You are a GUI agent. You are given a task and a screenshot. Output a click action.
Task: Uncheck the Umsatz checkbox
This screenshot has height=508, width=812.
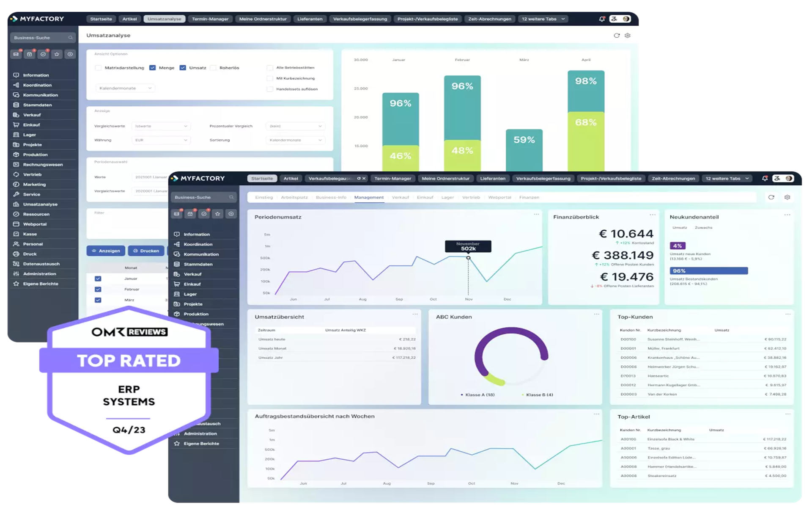pos(183,68)
